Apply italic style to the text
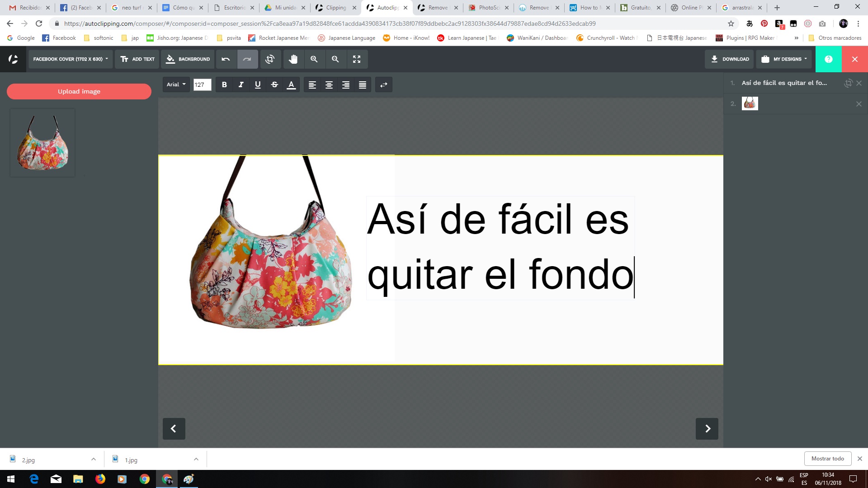868x488 pixels. 241,84
